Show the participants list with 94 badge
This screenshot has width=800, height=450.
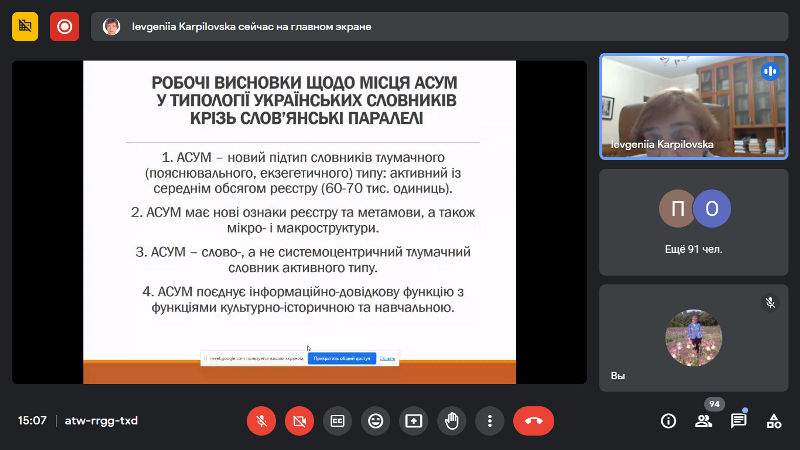(704, 421)
